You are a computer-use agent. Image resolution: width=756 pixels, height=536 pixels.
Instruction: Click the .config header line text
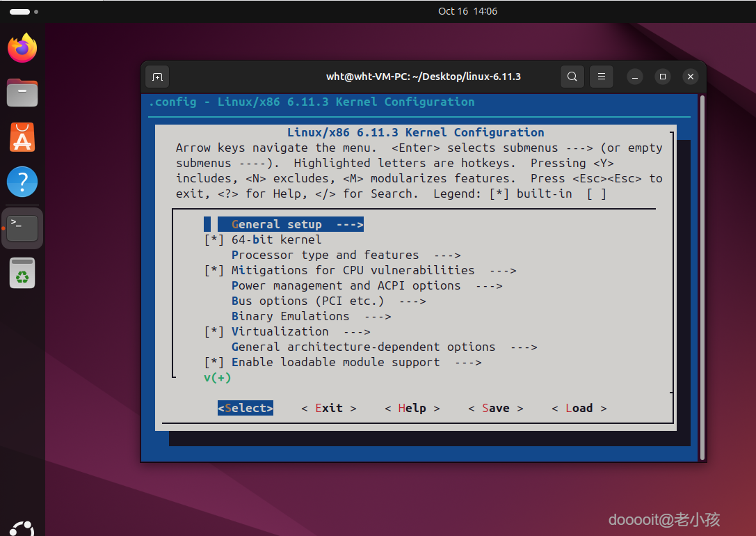[312, 102]
